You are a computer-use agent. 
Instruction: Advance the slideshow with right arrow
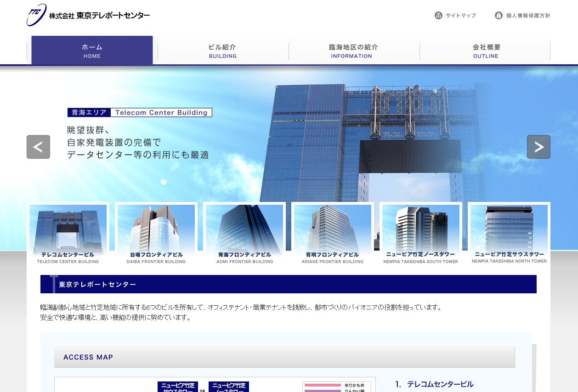(538, 147)
